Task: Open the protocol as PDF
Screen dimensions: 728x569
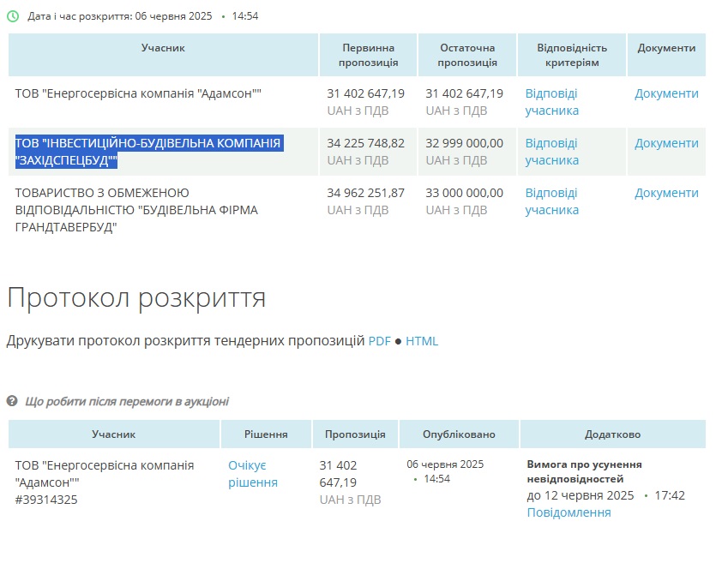Action: tap(379, 341)
